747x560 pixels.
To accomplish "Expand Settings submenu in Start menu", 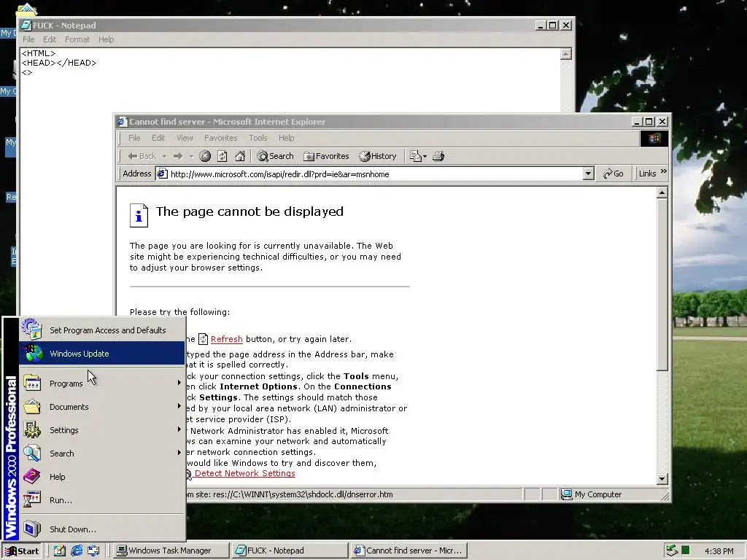I will tap(102, 430).
